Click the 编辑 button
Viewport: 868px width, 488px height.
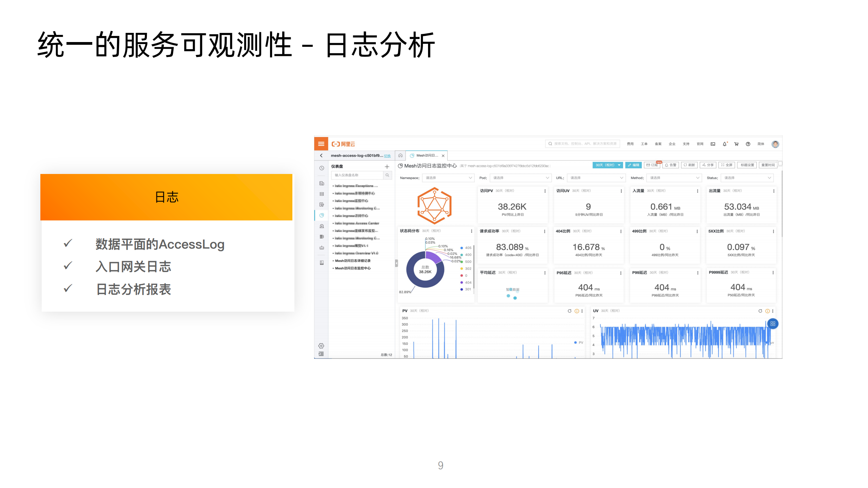click(633, 165)
